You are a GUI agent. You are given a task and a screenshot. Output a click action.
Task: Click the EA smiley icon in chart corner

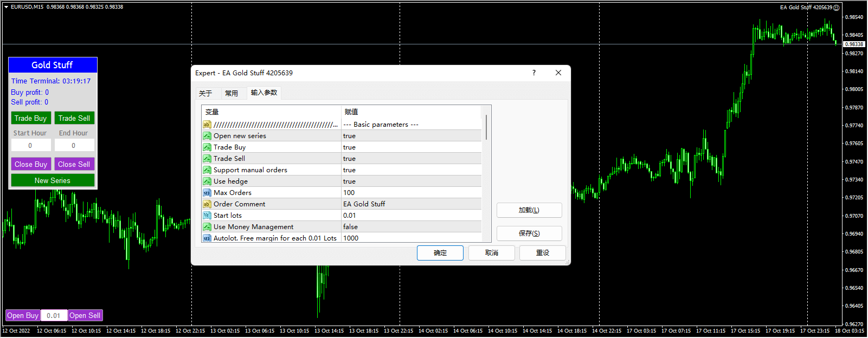(837, 8)
